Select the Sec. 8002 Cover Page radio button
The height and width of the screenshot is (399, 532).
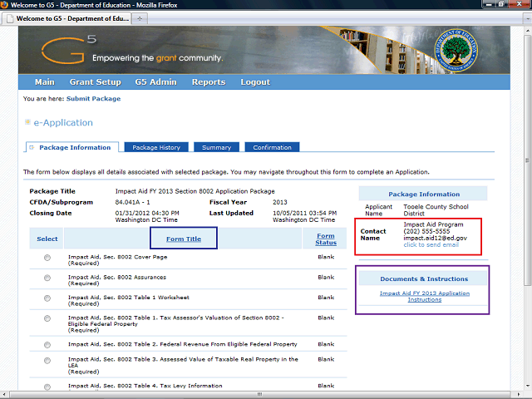tap(47, 258)
